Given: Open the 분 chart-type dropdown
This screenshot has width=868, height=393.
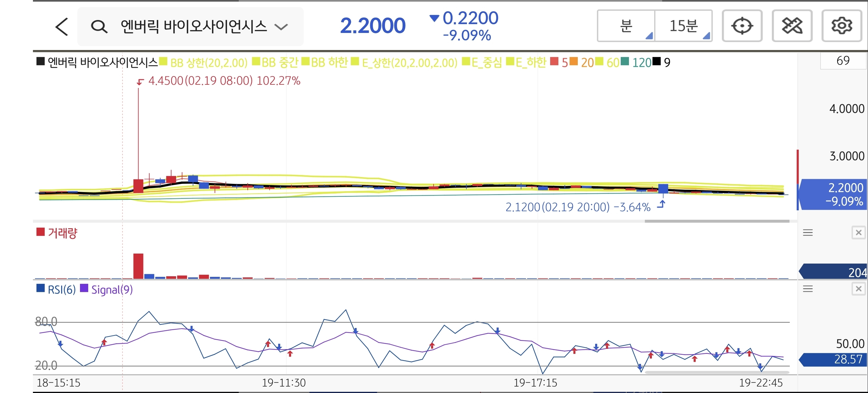Looking at the screenshot, I should coord(626,26).
